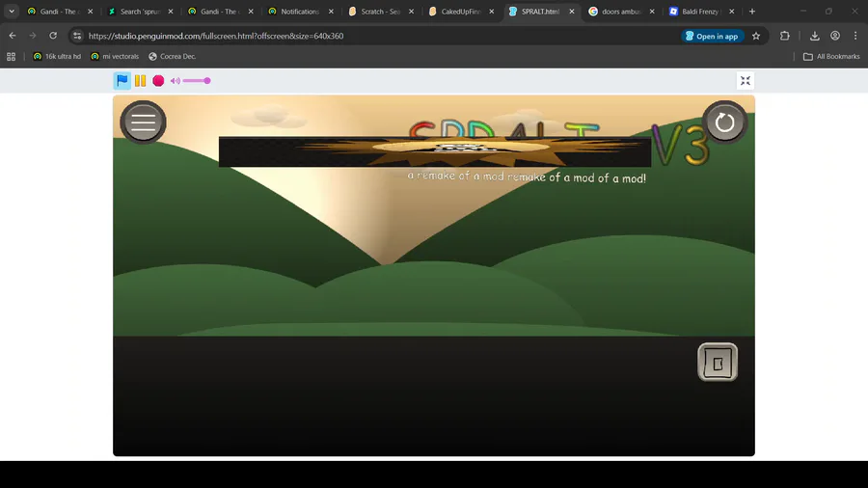This screenshot has width=868, height=488.
Task: Go back to the previous page
Action: coord(13,36)
